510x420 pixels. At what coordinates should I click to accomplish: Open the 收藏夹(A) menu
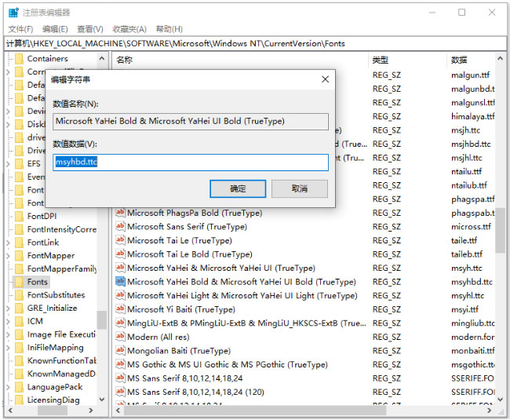[x=129, y=29]
